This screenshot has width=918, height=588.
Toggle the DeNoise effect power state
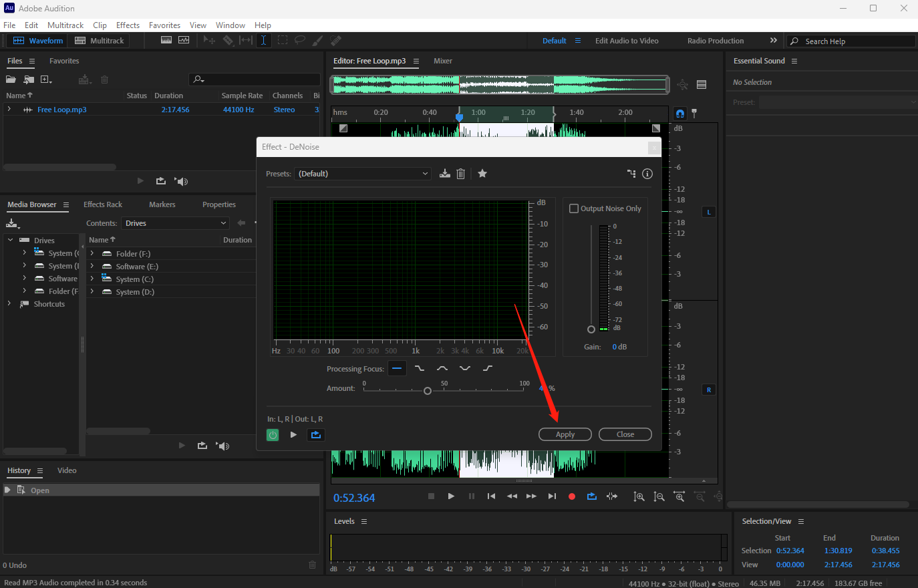(x=273, y=435)
